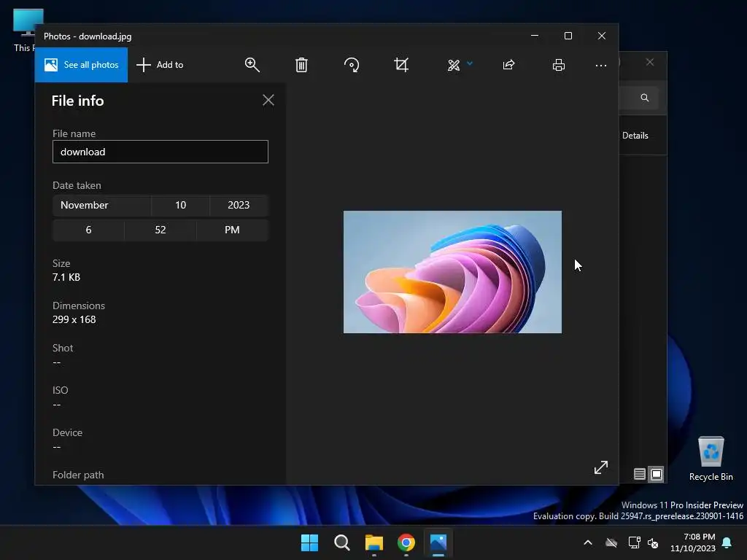Open the notification bell icon
Image resolution: width=747 pixels, height=560 pixels.
pos(727,542)
